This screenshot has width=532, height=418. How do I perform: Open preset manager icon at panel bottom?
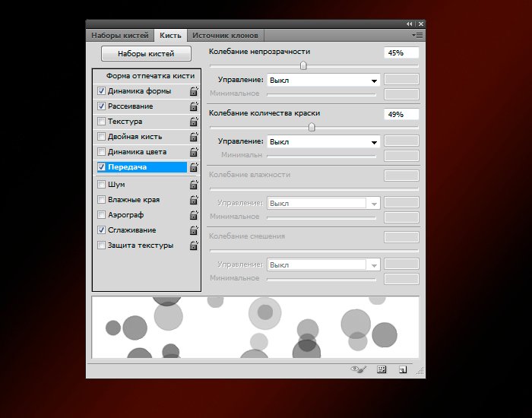point(382,369)
